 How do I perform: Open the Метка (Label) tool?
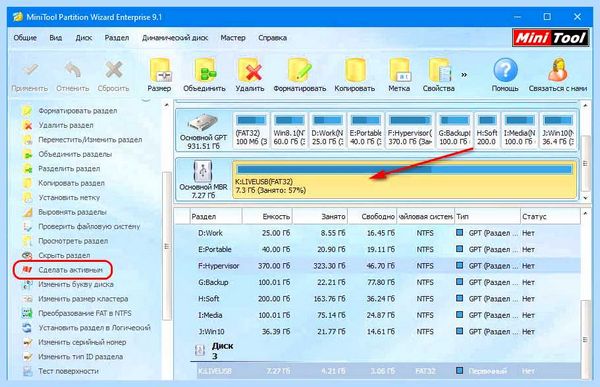[x=399, y=75]
